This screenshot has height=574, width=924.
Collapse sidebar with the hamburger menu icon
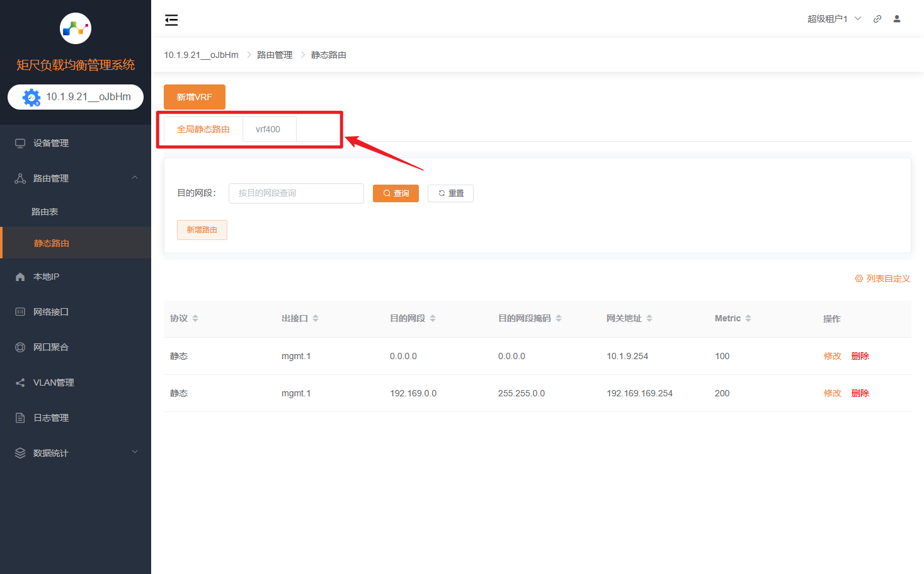(x=171, y=20)
